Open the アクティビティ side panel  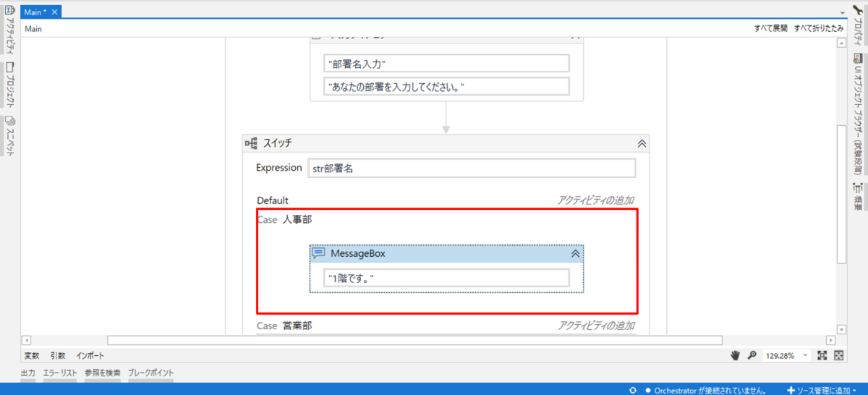pos(10,29)
